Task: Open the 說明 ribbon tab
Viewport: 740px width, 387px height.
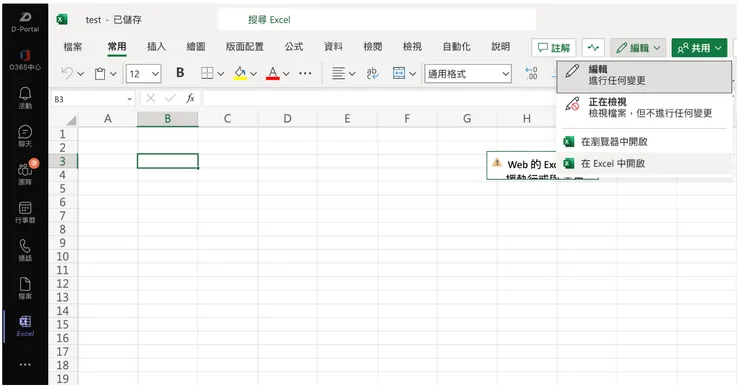Action: [501, 47]
